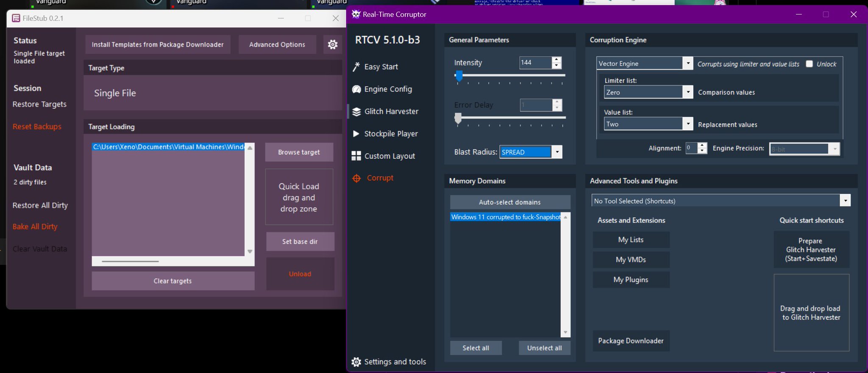Open Settings and tools
The height and width of the screenshot is (373, 868).
click(x=395, y=362)
